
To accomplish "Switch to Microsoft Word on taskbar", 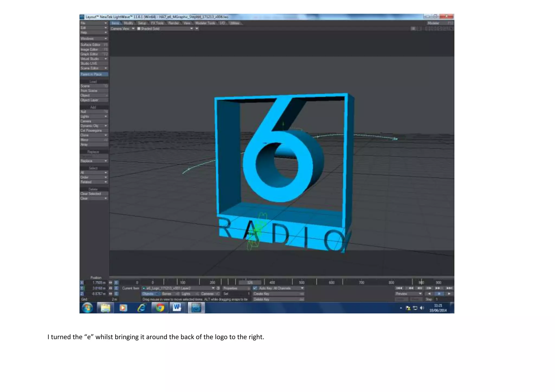I will pyautogui.click(x=177, y=308).
